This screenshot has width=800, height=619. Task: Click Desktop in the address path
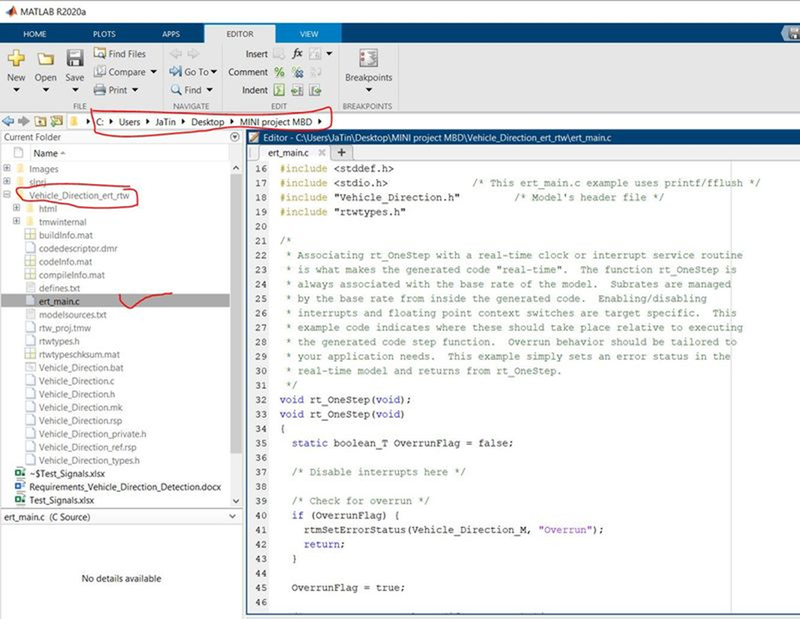coord(208,122)
